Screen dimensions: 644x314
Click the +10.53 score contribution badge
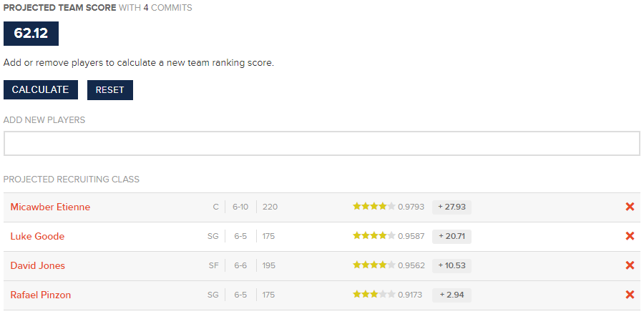pyautogui.click(x=452, y=265)
